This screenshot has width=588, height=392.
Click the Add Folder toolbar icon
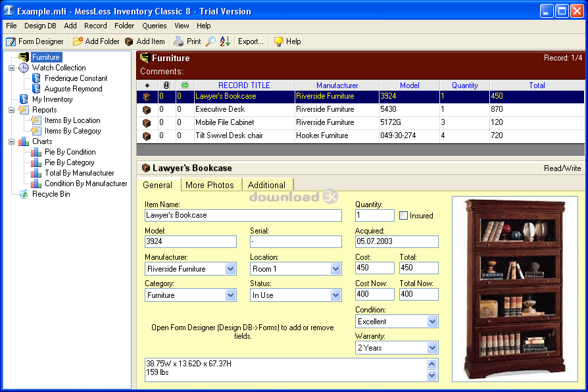[78, 41]
